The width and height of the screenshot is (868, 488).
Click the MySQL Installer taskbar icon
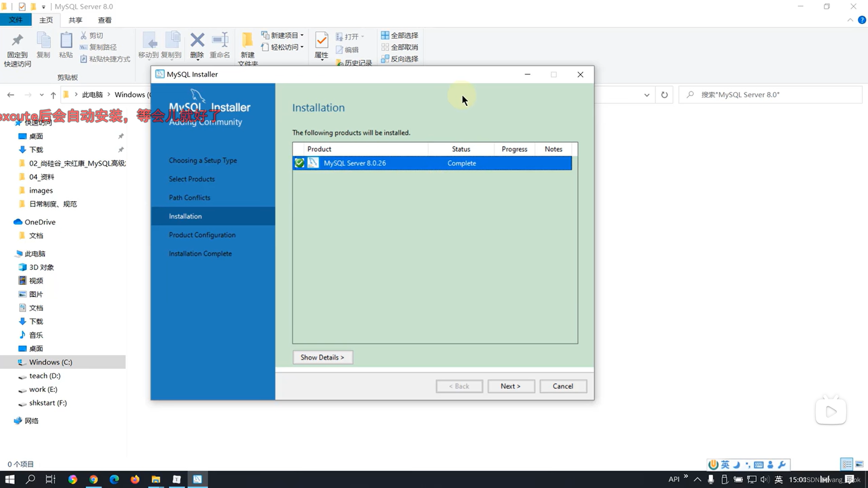198,479
